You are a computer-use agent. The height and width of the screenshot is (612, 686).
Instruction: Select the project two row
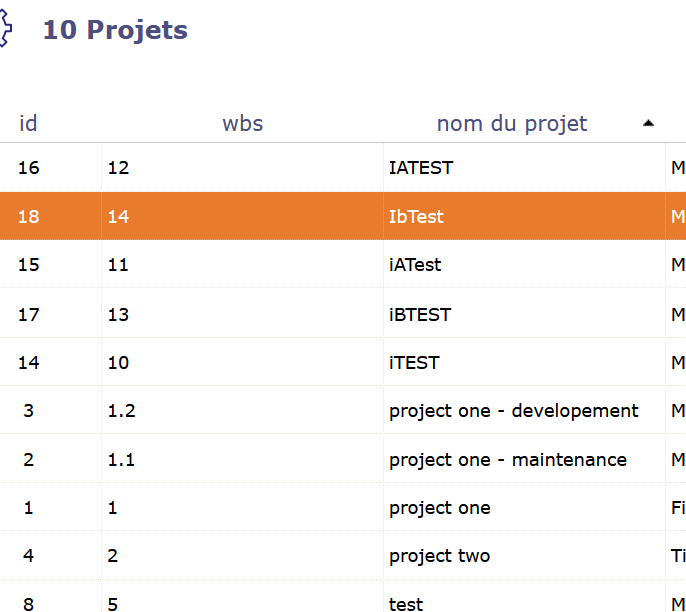click(x=440, y=556)
